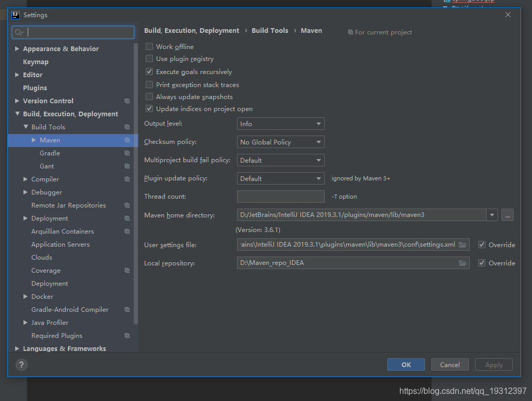Viewport: 532px width, 401px height.
Task: Click Build, Execution, Deployment in breadcrumb
Action: (x=192, y=31)
